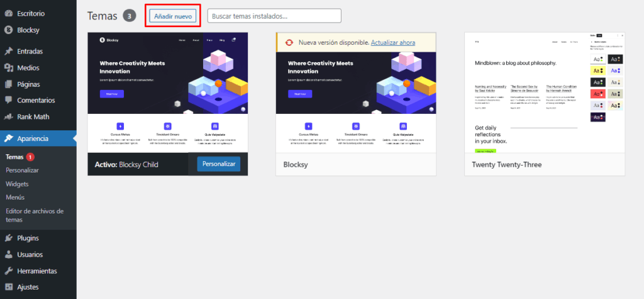Click the Páginas pages icon
This screenshot has width=644, height=299.
pyautogui.click(x=8, y=84)
